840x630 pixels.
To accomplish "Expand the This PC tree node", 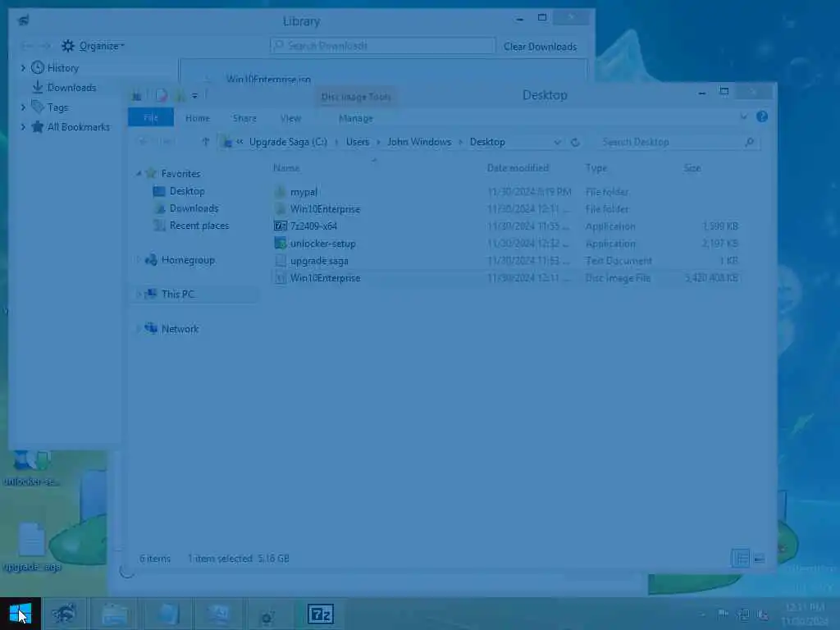I will coord(139,294).
